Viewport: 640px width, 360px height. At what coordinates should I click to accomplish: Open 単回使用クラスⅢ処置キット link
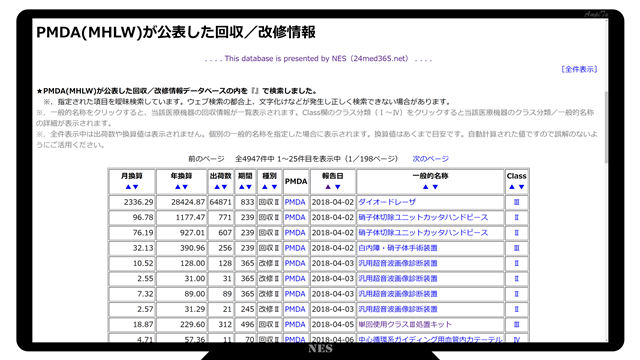[x=405, y=324]
